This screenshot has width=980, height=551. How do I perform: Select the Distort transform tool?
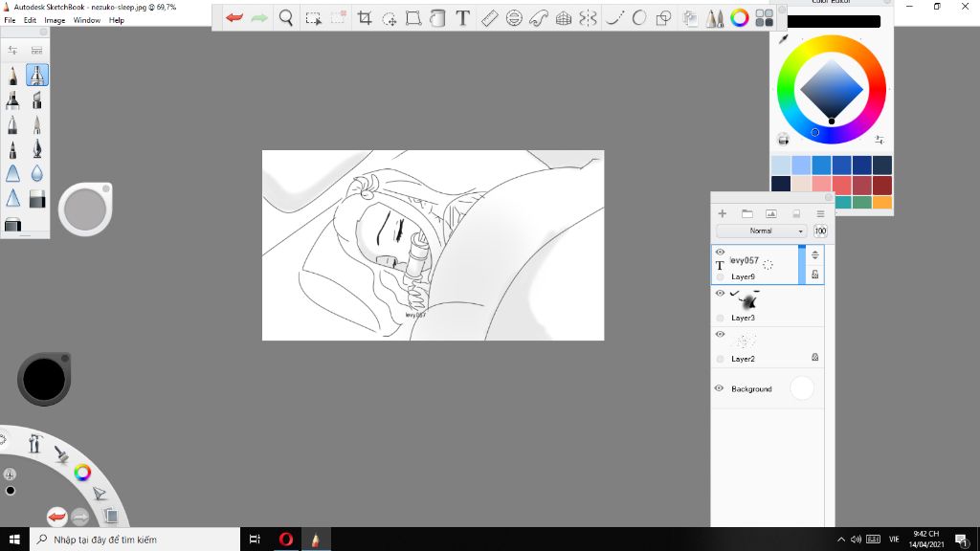click(x=413, y=17)
